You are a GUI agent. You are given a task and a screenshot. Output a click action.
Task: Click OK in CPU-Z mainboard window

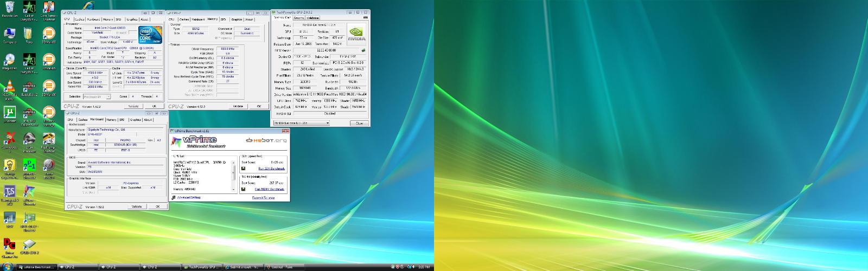pos(158,207)
